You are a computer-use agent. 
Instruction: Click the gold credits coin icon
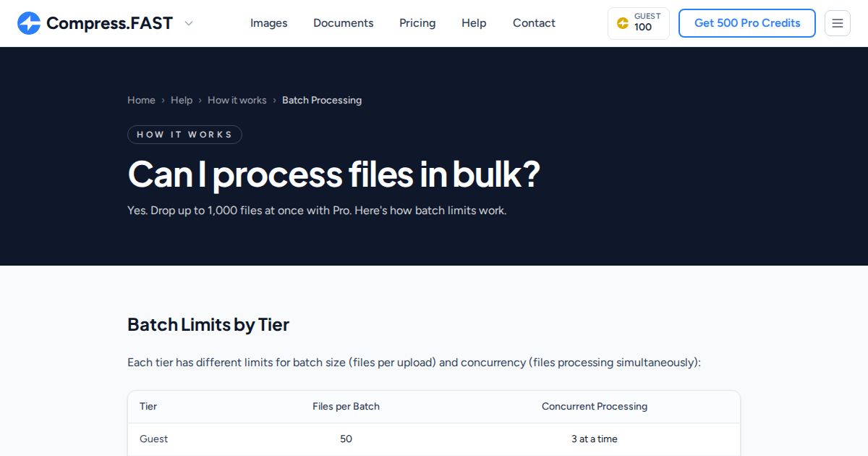coord(623,23)
